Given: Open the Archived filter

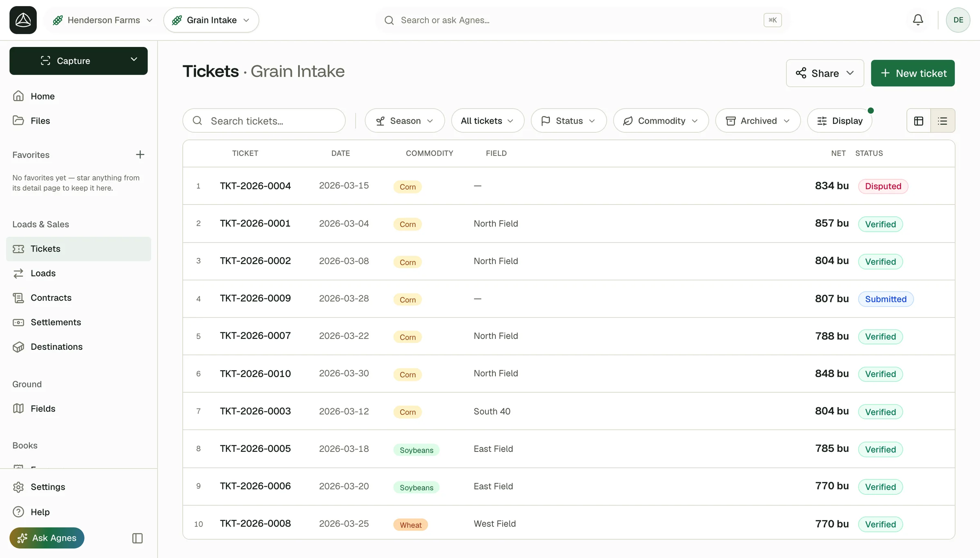Looking at the screenshot, I should coord(758,121).
